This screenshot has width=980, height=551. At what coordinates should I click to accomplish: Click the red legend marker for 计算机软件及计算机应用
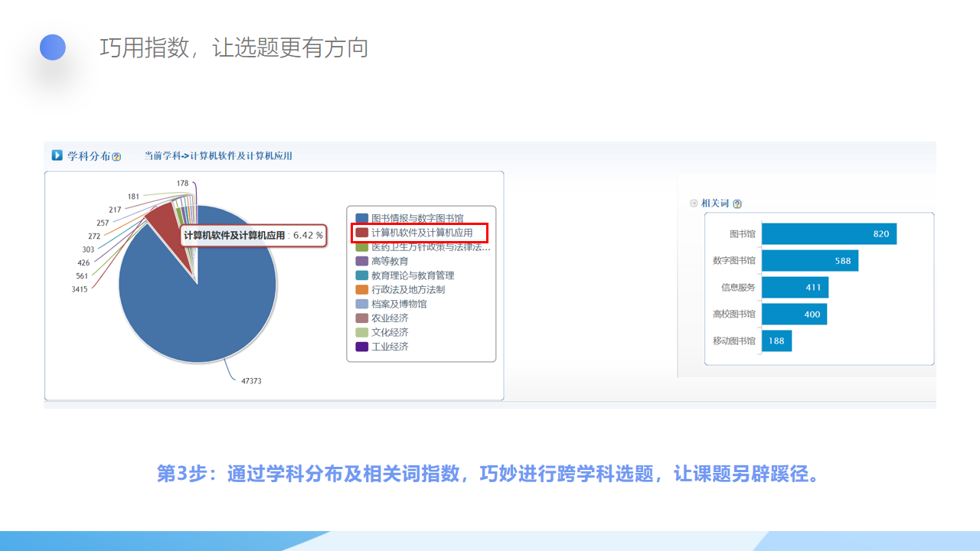coord(361,233)
